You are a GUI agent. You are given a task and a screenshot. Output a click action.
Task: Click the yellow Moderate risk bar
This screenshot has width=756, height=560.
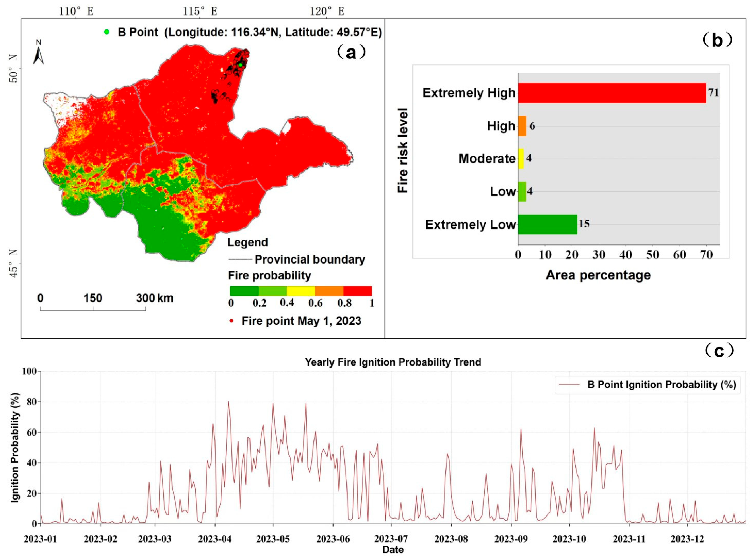tap(521, 159)
